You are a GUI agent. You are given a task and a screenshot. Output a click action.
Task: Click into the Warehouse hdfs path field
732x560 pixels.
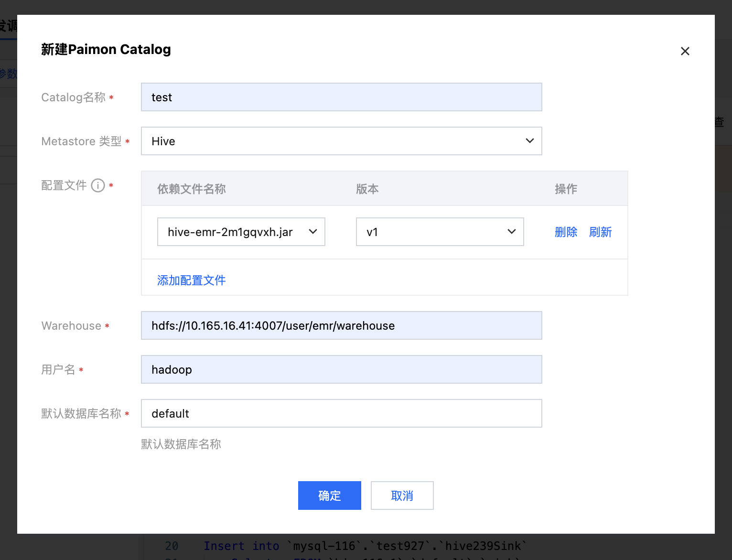pos(341,325)
